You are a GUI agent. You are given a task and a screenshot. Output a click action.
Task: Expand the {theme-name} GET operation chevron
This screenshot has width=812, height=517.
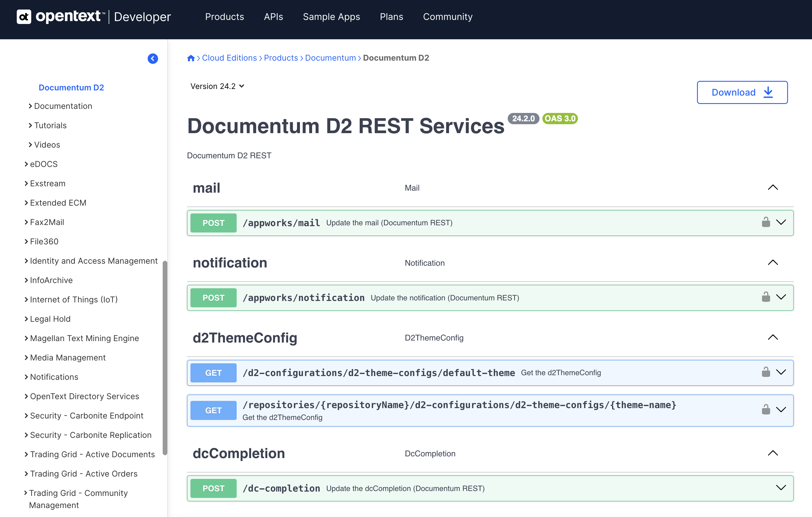(x=781, y=410)
